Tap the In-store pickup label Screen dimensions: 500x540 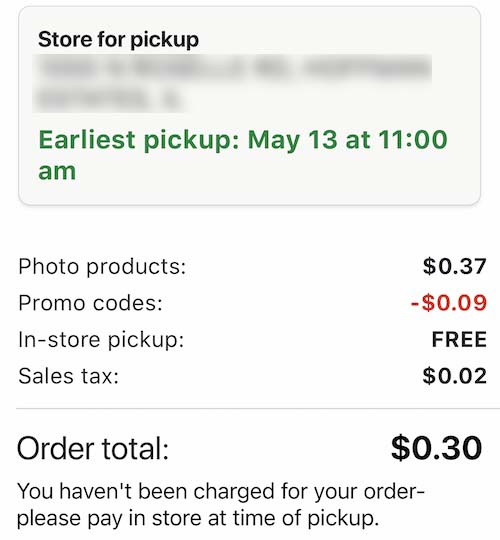[x=101, y=340]
